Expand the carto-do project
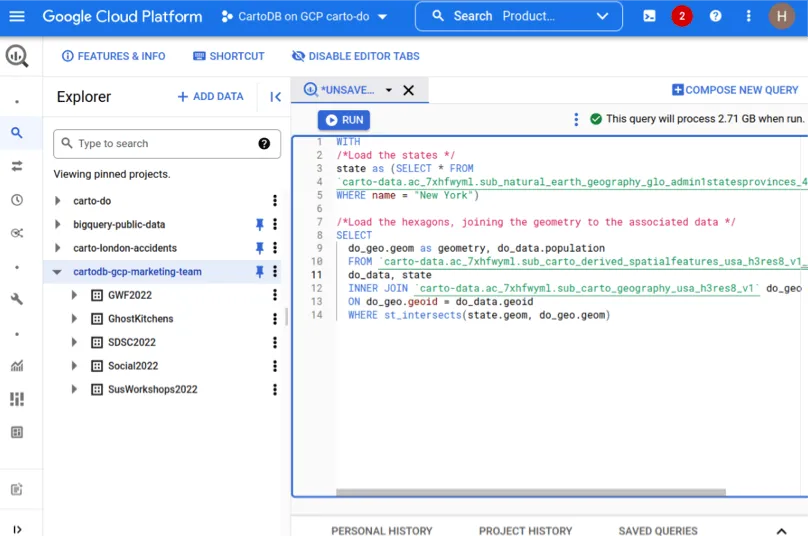 click(58, 200)
